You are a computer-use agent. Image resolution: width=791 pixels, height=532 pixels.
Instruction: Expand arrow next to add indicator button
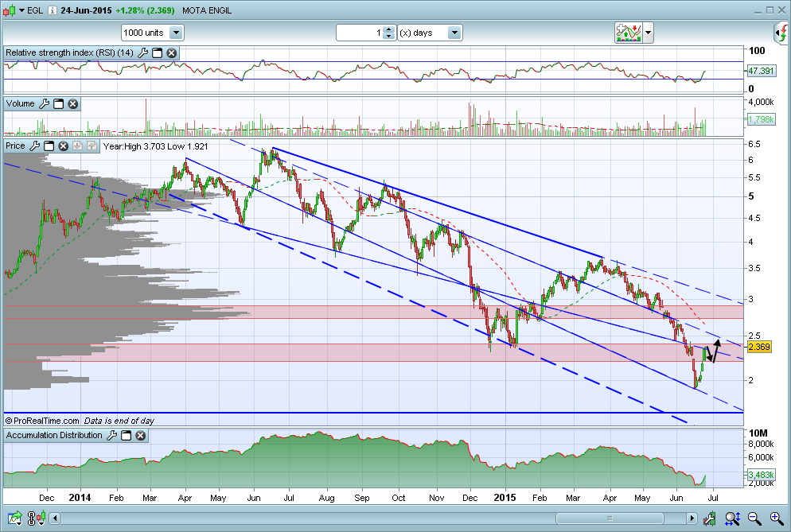(x=649, y=33)
